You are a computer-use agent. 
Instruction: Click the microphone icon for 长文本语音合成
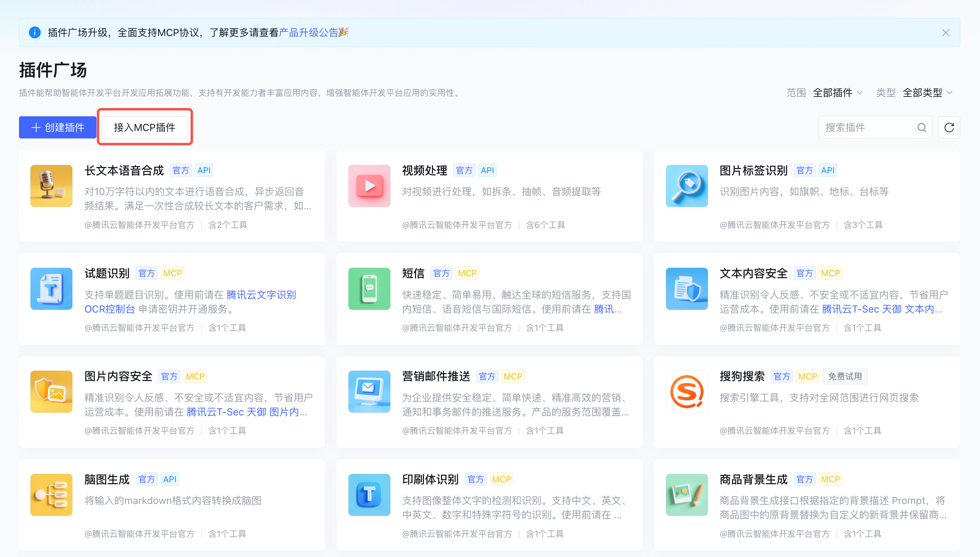[51, 186]
